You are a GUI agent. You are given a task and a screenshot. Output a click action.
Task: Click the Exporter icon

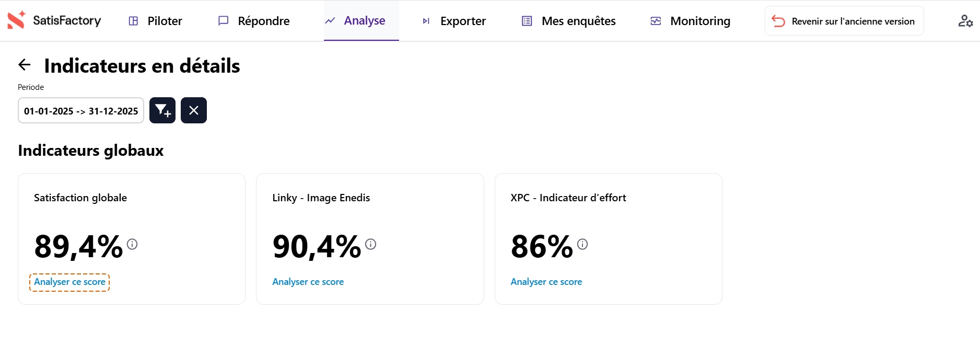click(x=425, y=21)
